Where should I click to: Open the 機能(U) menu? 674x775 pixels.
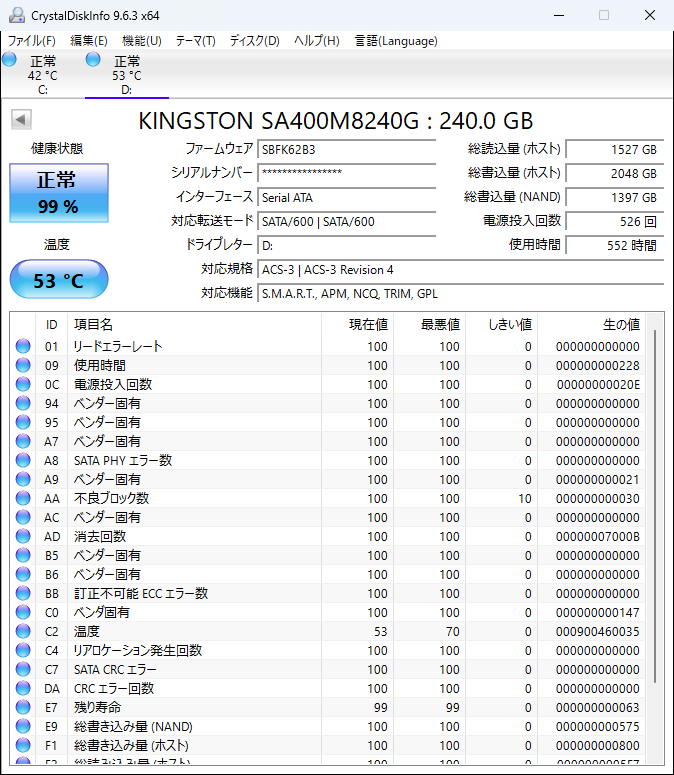142,41
